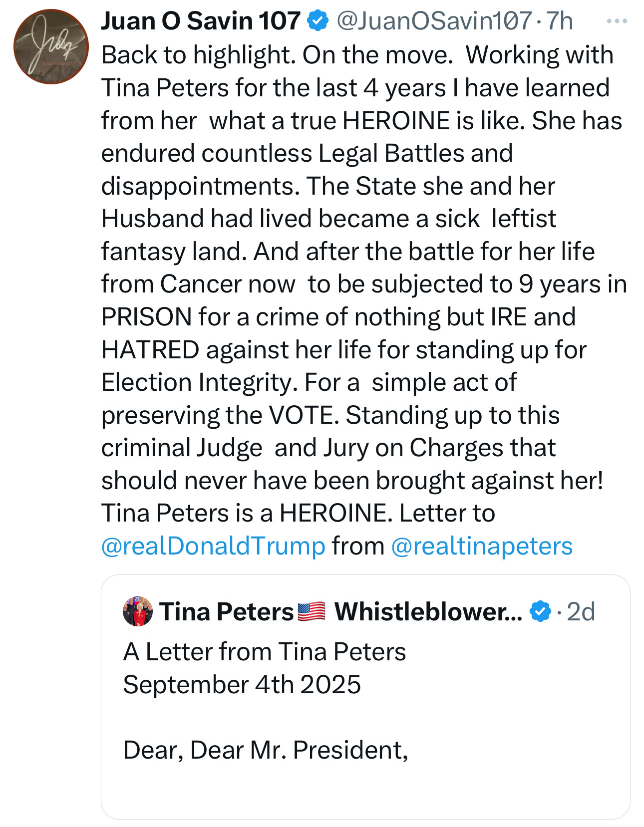Open the more options ellipsis menu
The width and height of the screenshot is (644, 827).
617,21
